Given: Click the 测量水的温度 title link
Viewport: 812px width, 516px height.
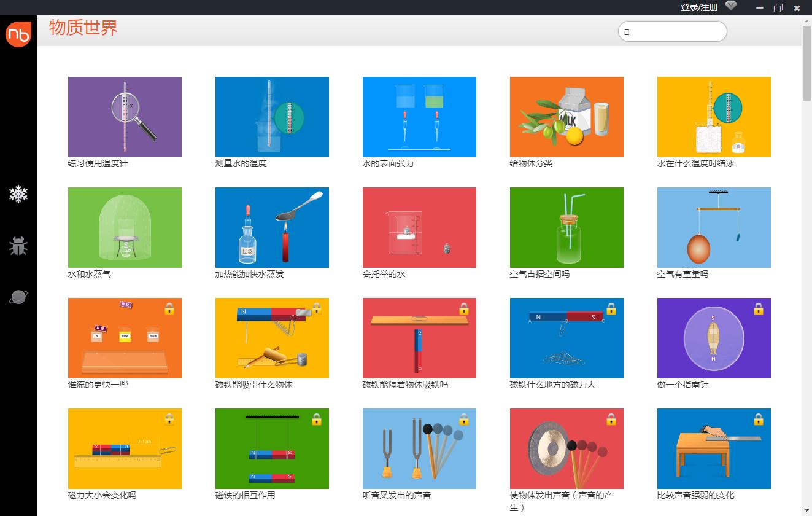Looking at the screenshot, I should pos(241,164).
